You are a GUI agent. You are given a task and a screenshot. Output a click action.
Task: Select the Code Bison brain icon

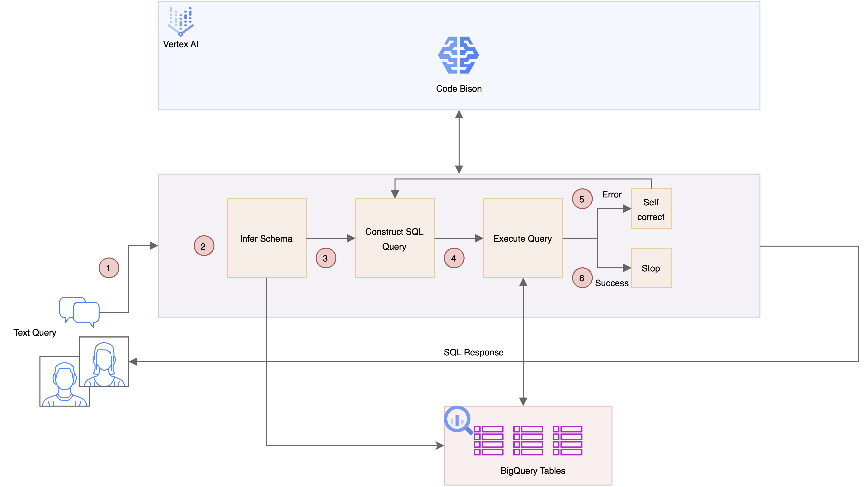[x=459, y=55]
